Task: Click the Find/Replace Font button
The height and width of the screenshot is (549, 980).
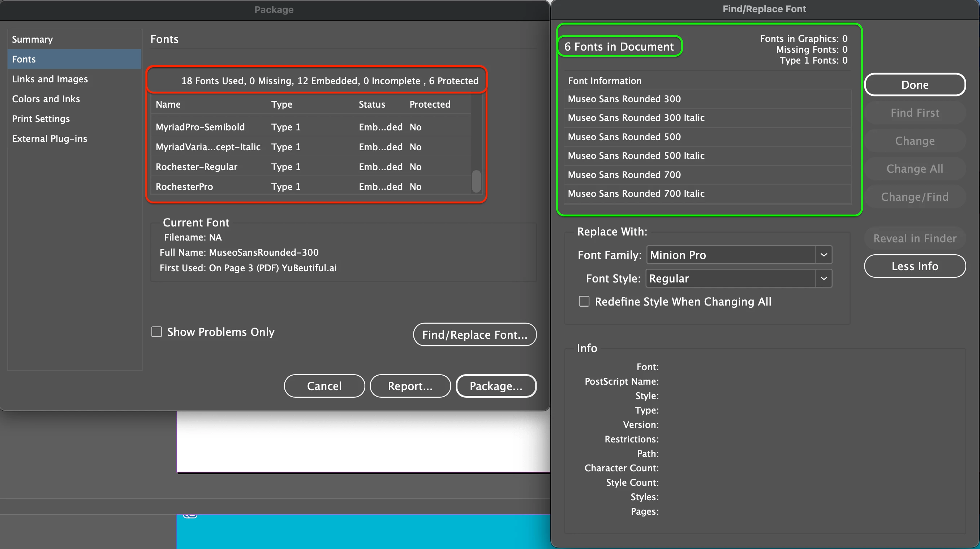Action: (x=475, y=334)
